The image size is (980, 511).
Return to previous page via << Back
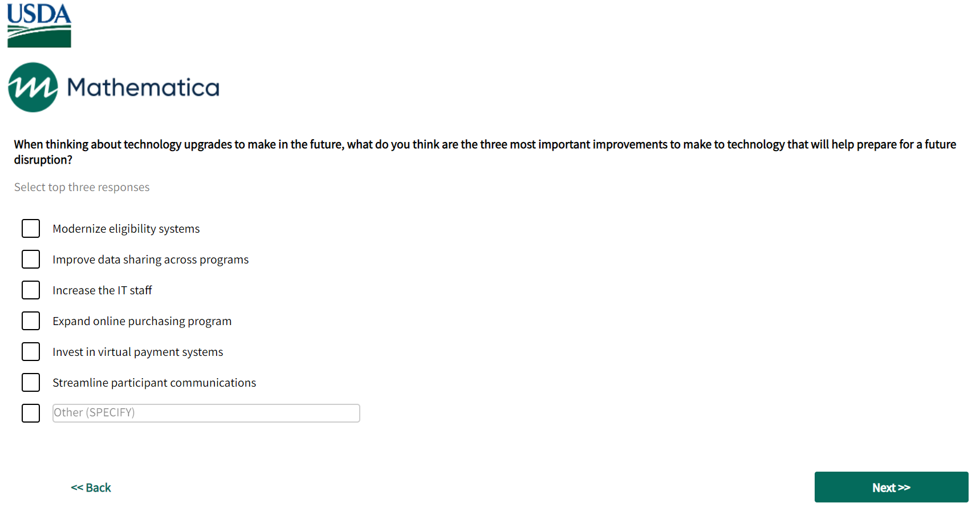pyautogui.click(x=91, y=488)
